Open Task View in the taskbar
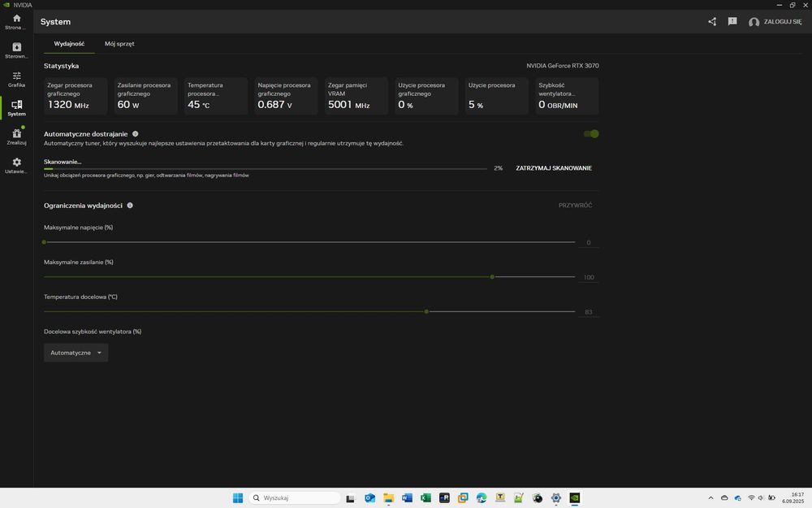Viewport: 812px width, 508px height. pyautogui.click(x=351, y=498)
